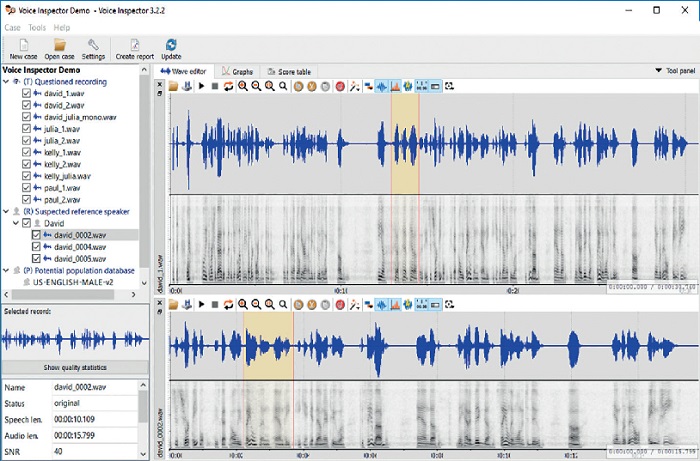Viewport: 700px width, 461px height.
Task: Click the New case toolbar icon
Action: click(22, 45)
